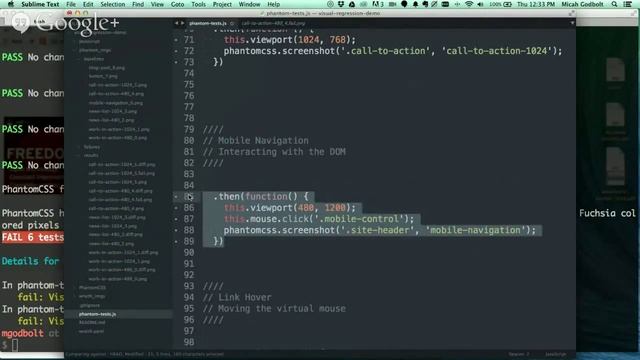Viewport: 640px width, 360px height.
Task: Open work-in-action-480_0.diff.png in results
Action: coord(122,270)
